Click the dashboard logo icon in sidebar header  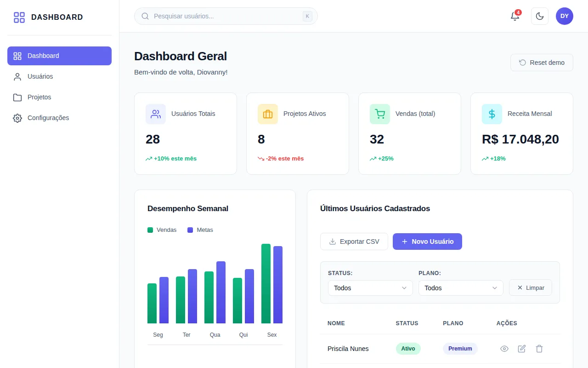coord(19,17)
